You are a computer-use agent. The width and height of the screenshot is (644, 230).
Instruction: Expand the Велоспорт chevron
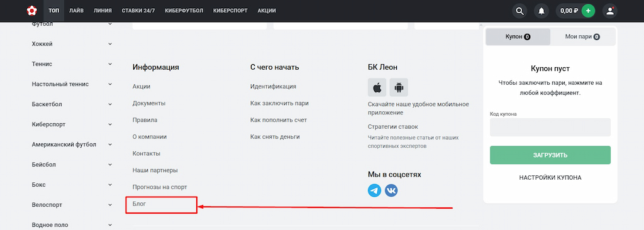[110, 204]
